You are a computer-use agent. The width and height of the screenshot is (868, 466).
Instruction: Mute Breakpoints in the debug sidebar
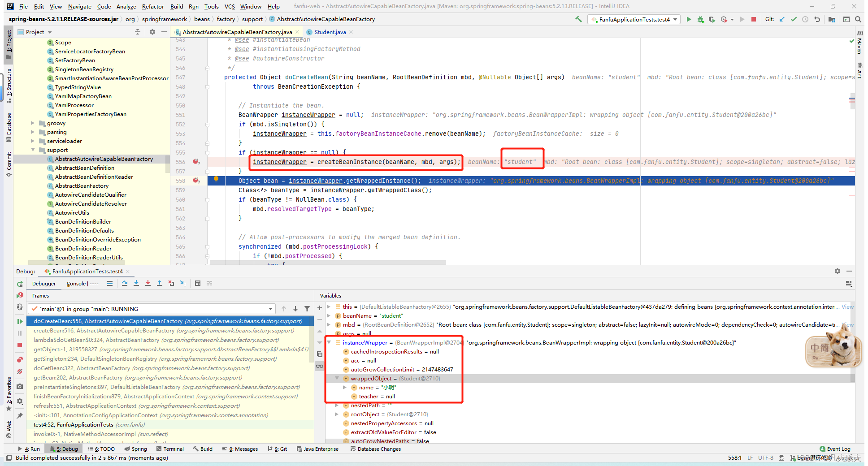(20, 371)
